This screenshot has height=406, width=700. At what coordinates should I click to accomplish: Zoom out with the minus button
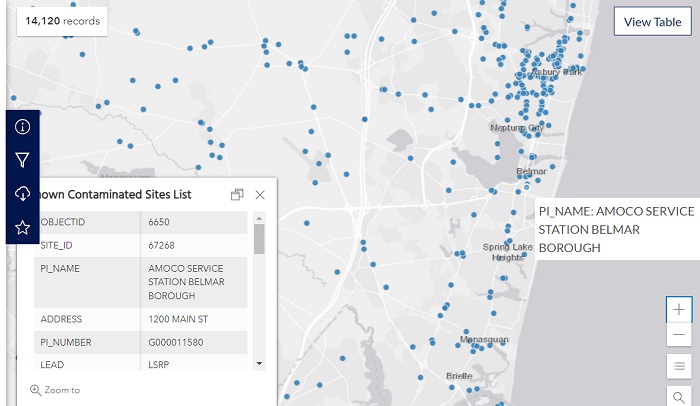click(679, 335)
